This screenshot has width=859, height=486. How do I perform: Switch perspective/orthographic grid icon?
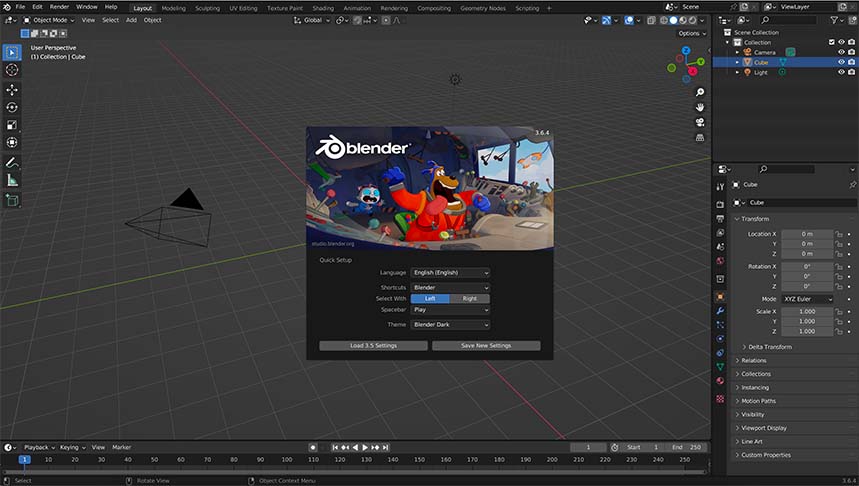[x=700, y=138]
